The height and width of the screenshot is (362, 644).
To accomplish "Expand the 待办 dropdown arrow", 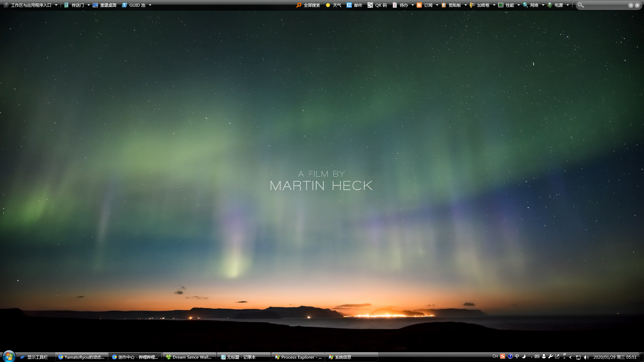I will click(413, 5).
